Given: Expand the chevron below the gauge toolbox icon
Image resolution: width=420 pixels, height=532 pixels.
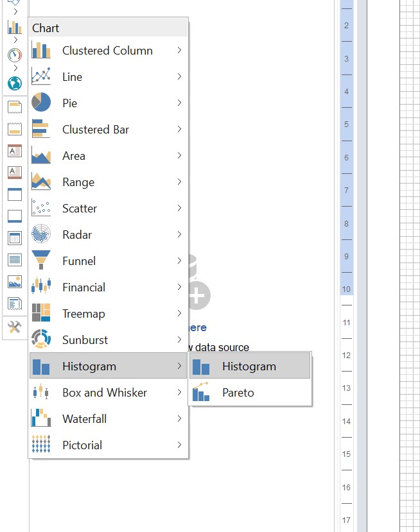Looking at the screenshot, I should (15, 68).
